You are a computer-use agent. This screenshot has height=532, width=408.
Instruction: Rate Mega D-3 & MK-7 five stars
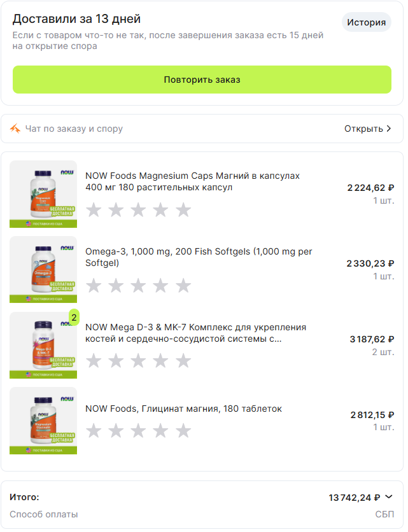184,361
